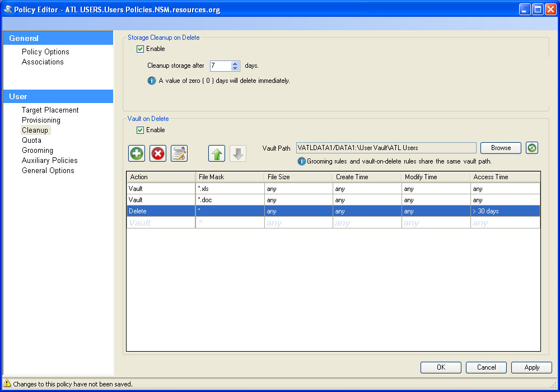Click the warning icon in status bar
The image size is (560, 392).
(7, 384)
